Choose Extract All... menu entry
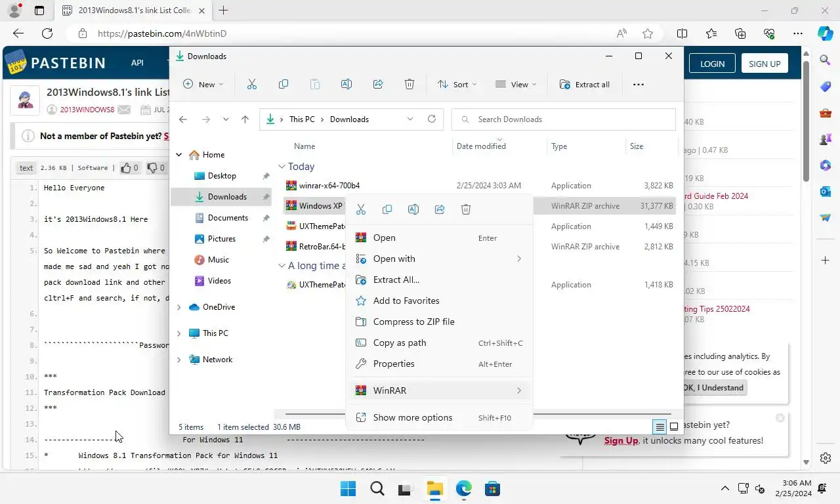 click(x=439, y=280)
